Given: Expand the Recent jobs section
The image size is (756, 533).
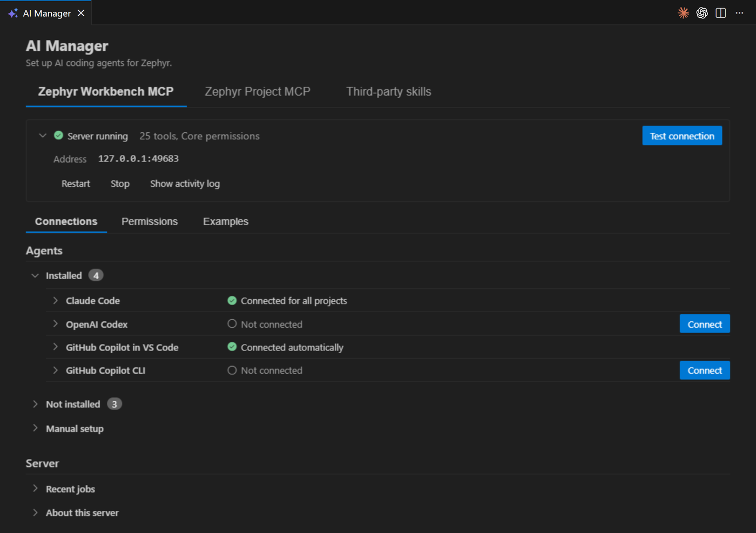Looking at the screenshot, I should [x=35, y=489].
